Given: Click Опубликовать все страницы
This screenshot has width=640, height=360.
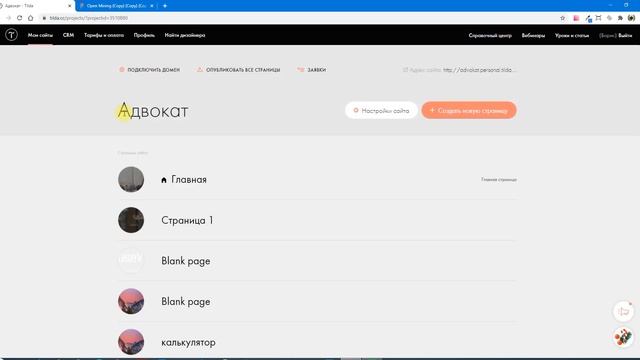Looking at the screenshot, I should 243,70.
